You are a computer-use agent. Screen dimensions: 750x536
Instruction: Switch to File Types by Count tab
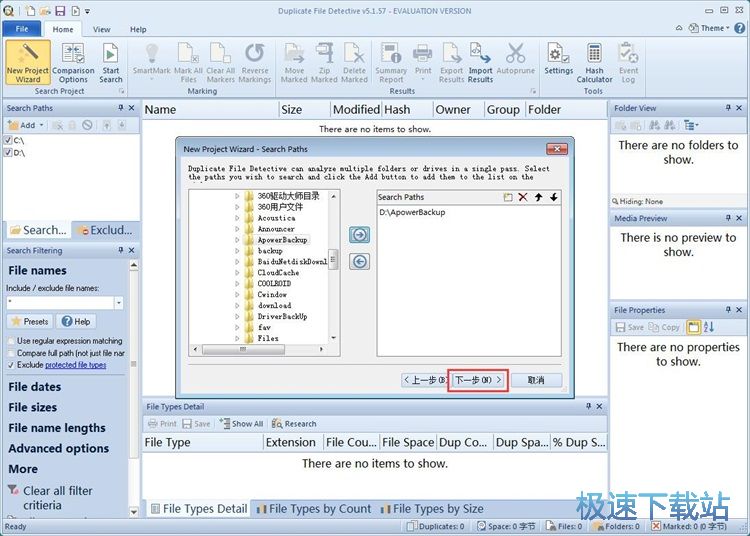click(314, 509)
